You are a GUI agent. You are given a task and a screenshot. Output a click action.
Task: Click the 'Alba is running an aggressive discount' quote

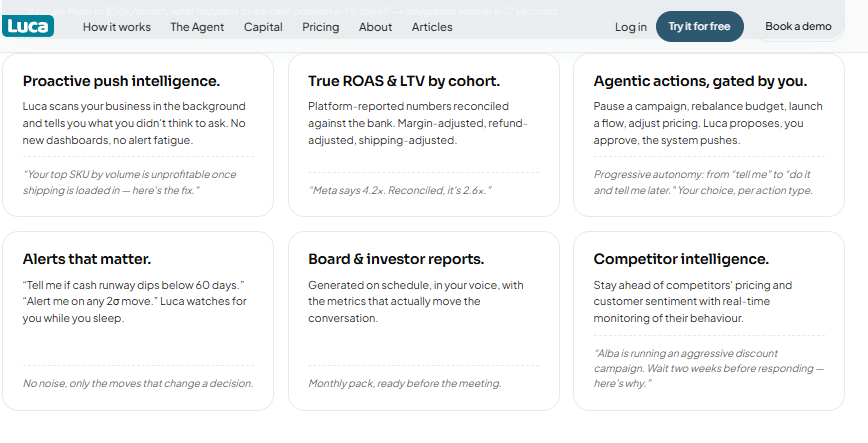pyautogui.click(x=709, y=368)
